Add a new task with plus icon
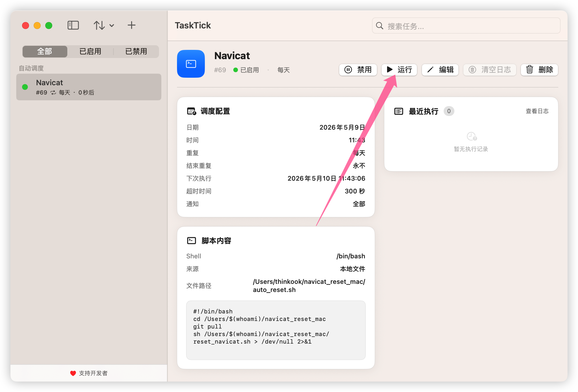This screenshot has width=578, height=392. pos(131,25)
